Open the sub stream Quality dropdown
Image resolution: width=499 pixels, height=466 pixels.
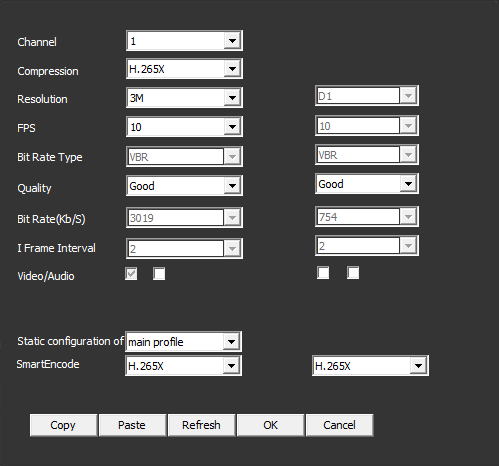[367, 183]
